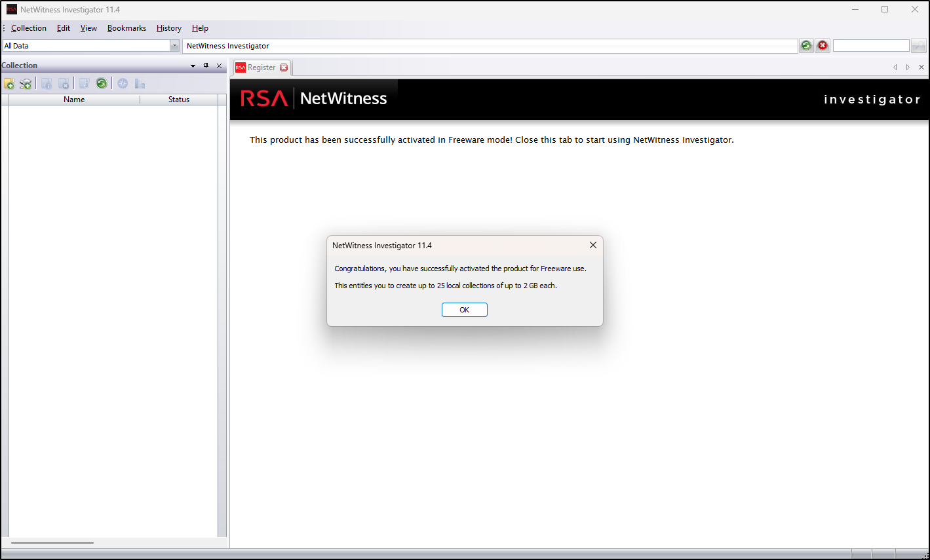
Task: Click the NetWitness app icon in title bar
Action: click(x=12, y=10)
